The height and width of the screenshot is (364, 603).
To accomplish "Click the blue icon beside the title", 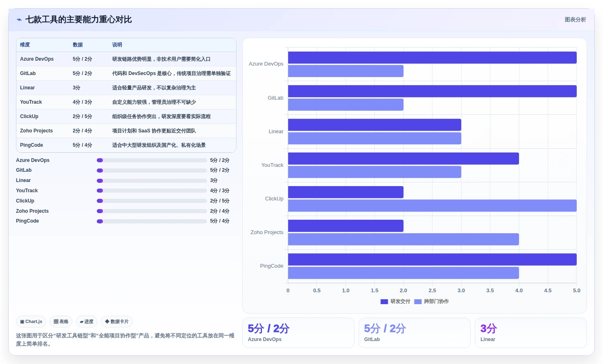I will pyautogui.click(x=19, y=20).
